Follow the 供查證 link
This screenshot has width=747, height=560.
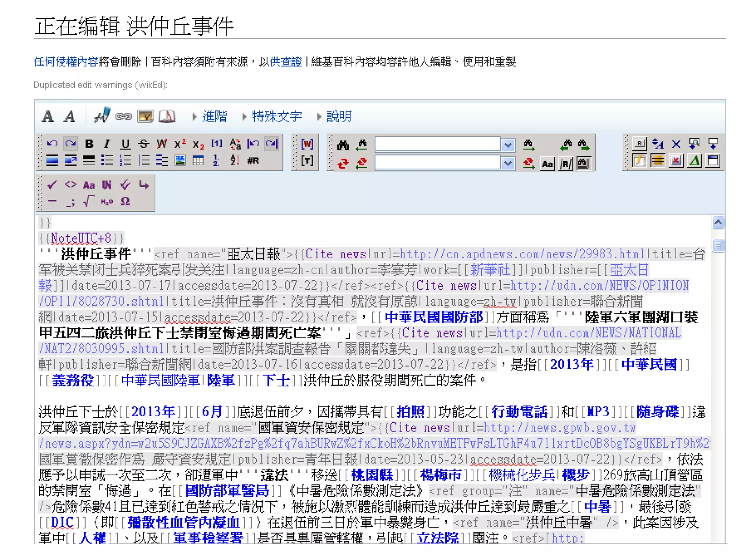pyautogui.click(x=286, y=62)
